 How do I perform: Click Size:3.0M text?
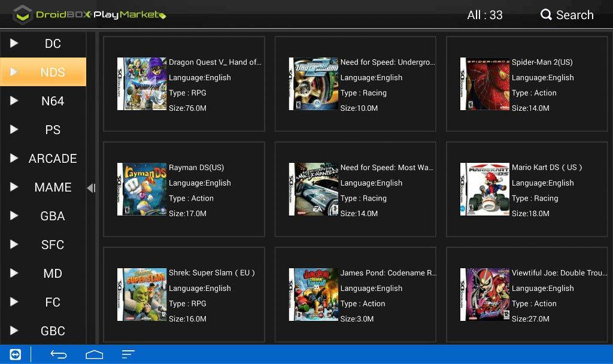click(x=357, y=319)
